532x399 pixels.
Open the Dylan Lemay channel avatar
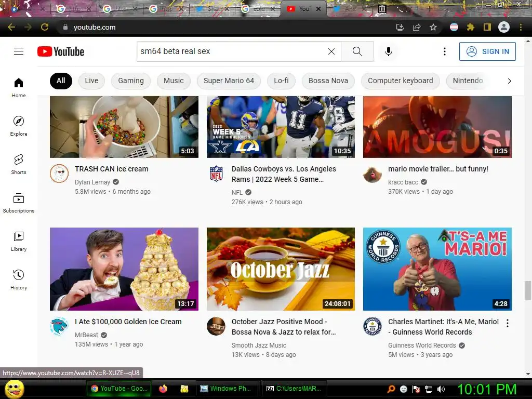pyautogui.click(x=59, y=174)
